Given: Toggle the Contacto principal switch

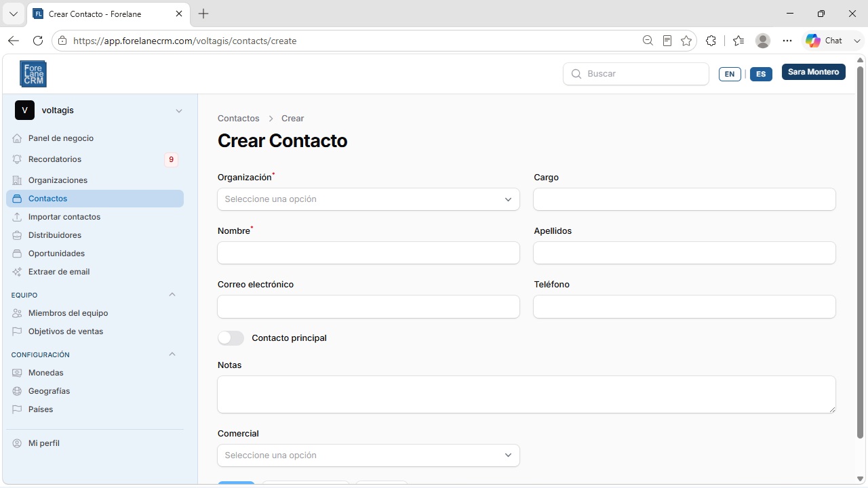Looking at the screenshot, I should (231, 338).
